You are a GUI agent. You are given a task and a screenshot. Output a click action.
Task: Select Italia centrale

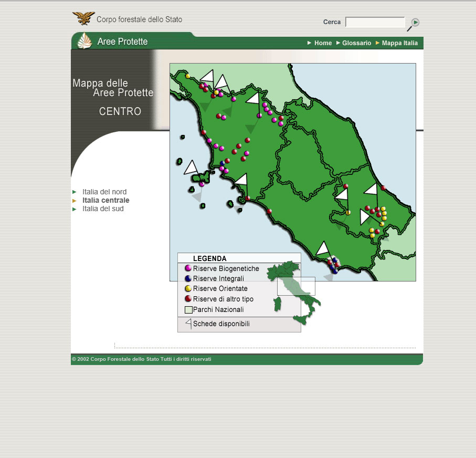pyautogui.click(x=105, y=200)
